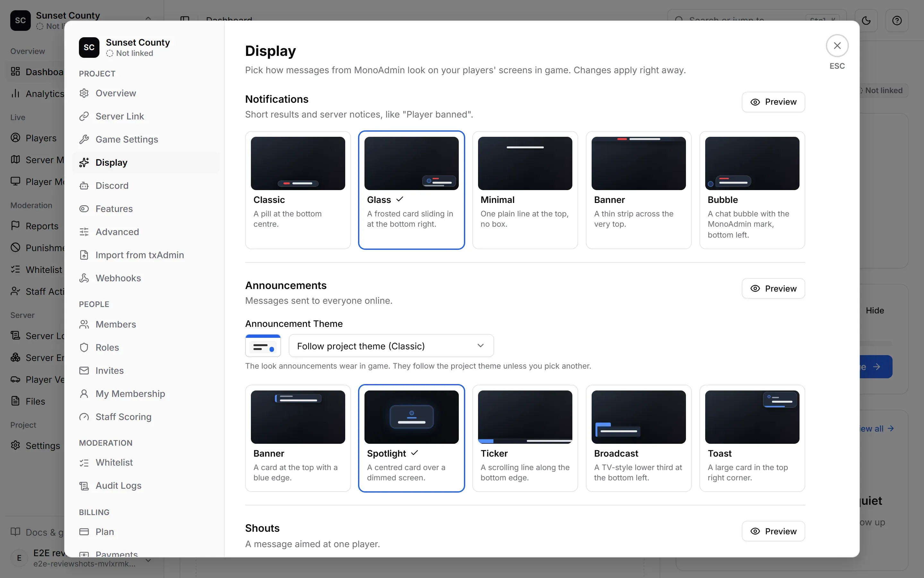The width and height of the screenshot is (924, 578).
Task: Expand E2E user account menu
Action: pyautogui.click(x=149, y=560)
